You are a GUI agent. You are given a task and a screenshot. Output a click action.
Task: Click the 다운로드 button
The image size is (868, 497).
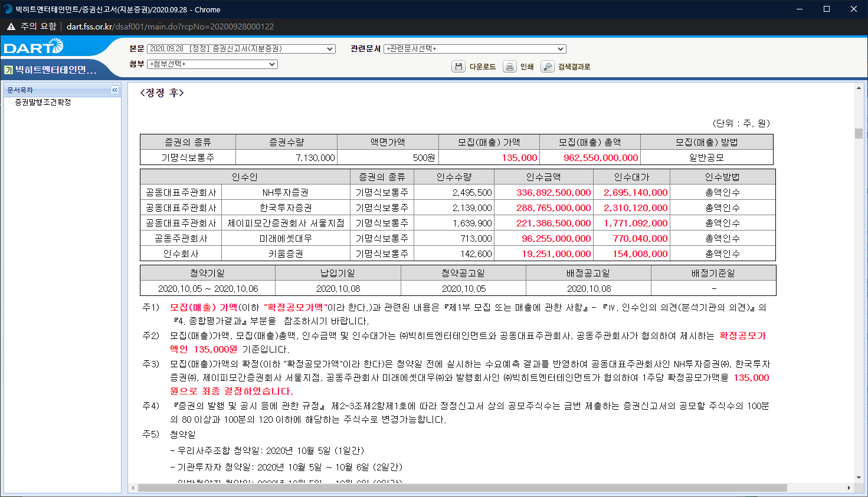483,67
